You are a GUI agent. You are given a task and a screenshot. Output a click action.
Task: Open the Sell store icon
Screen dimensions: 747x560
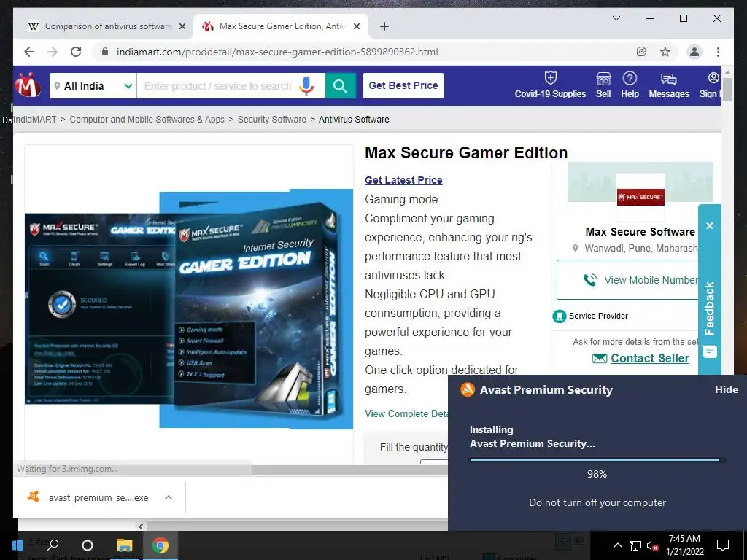click(603, 78)
